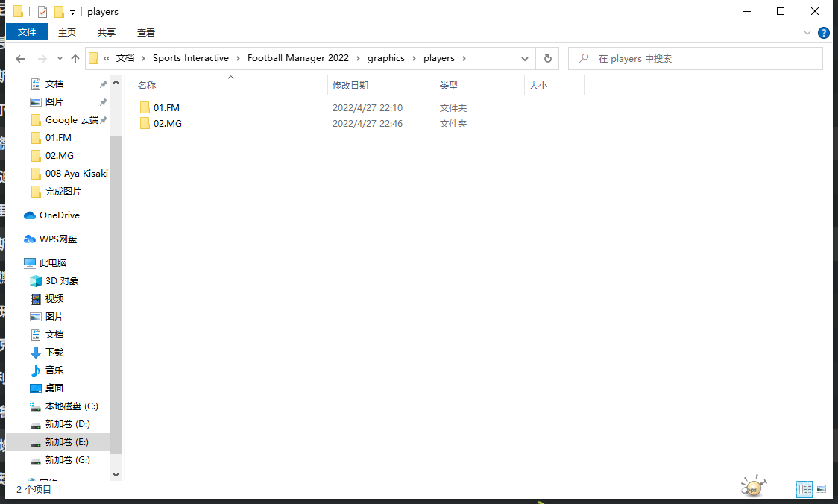Expand the ribbon using the chevron

click(x=807, y=33)
